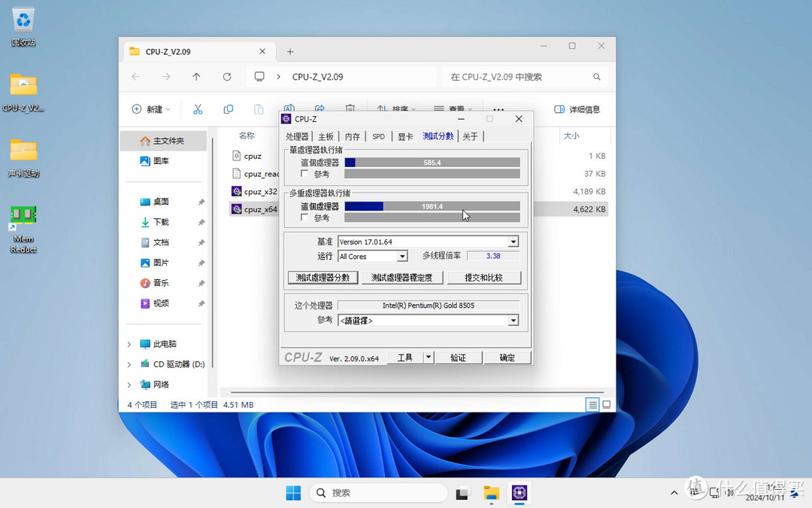Click the Copy icon in Explorer toolbar
812x508 pixels.
pyautogui.click(x=228, y=109)
